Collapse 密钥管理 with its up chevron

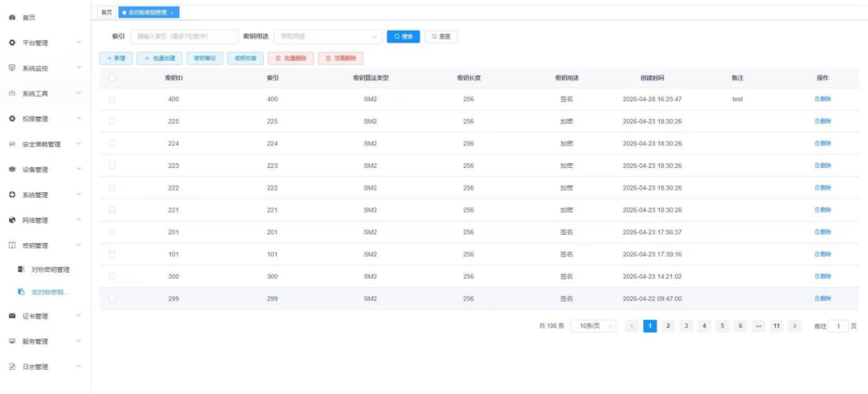point(79,245)
